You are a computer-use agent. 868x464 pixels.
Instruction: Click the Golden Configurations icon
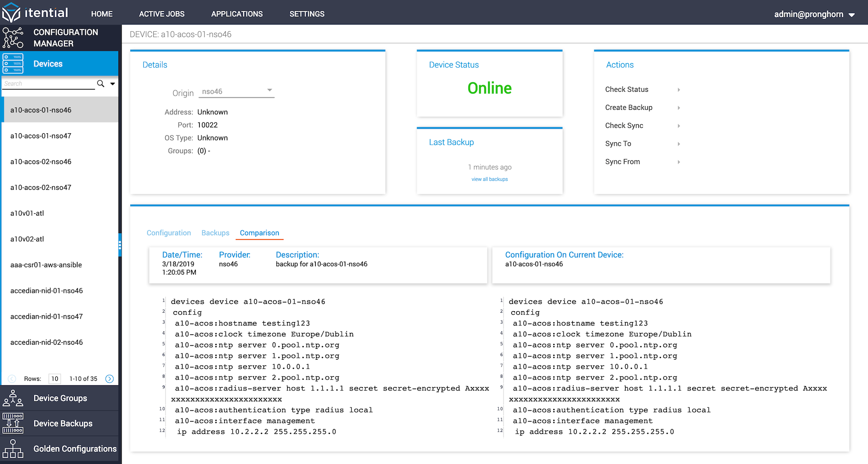[13, 449]
